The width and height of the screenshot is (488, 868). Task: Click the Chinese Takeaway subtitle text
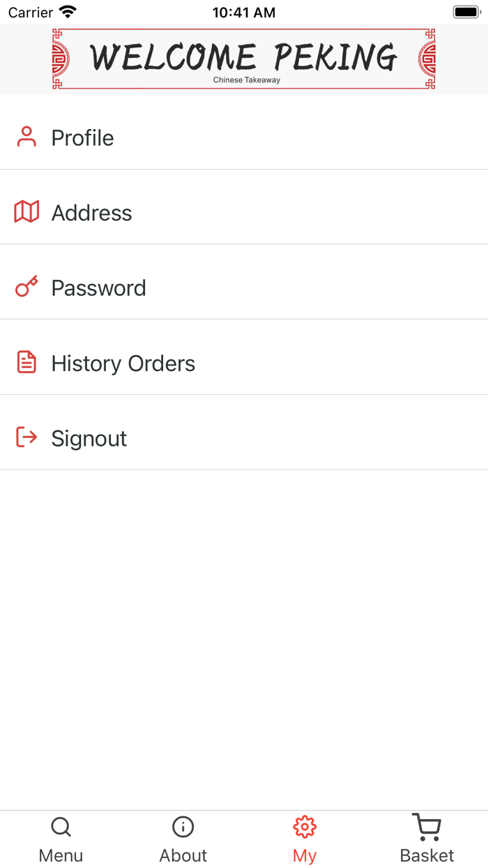pos(247,80)
